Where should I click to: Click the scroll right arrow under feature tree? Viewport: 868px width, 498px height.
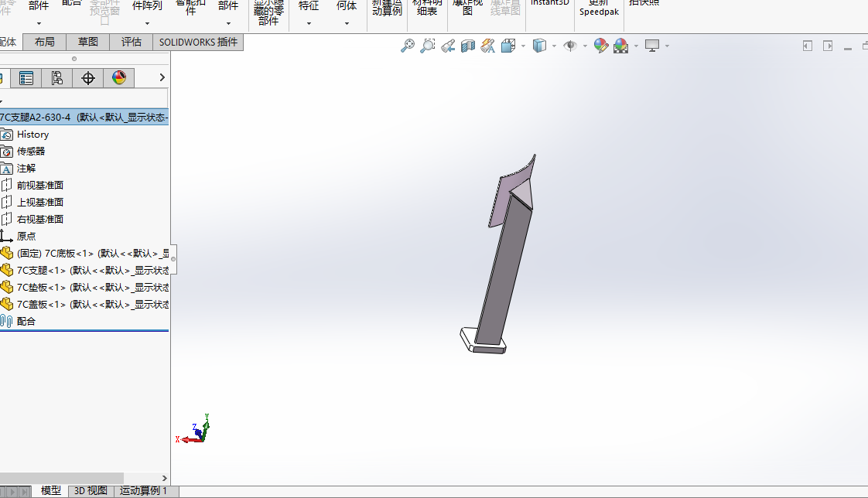tap(165, 478)
